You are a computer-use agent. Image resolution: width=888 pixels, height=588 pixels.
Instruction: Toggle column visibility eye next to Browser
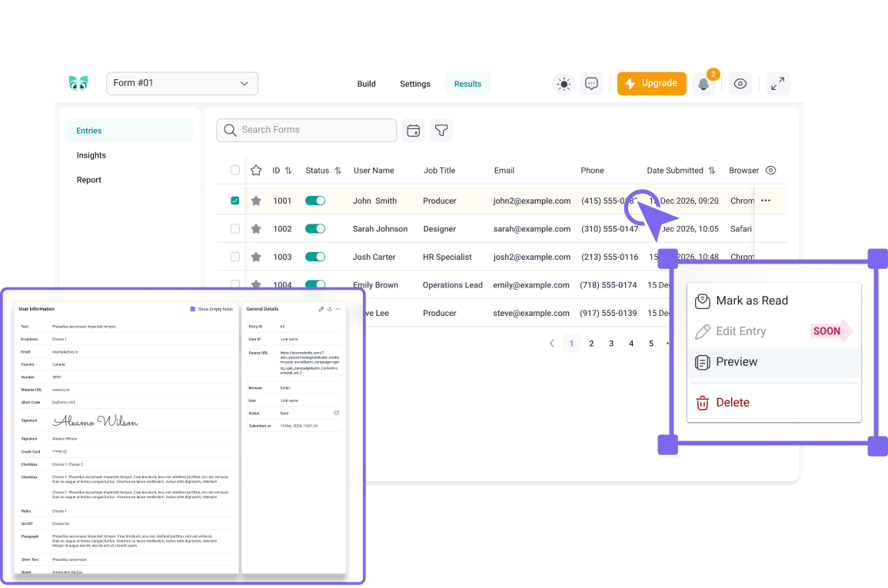771,171
